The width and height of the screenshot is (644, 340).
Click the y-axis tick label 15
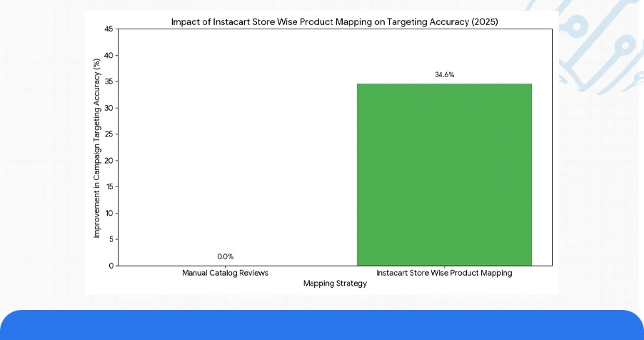[109, 186]
